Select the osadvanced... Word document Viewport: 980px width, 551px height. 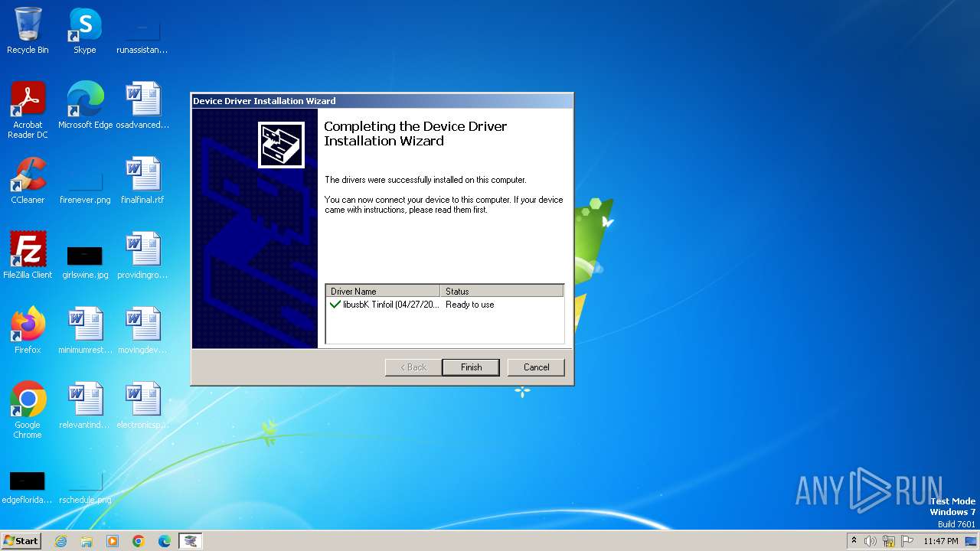click(142, 105)
